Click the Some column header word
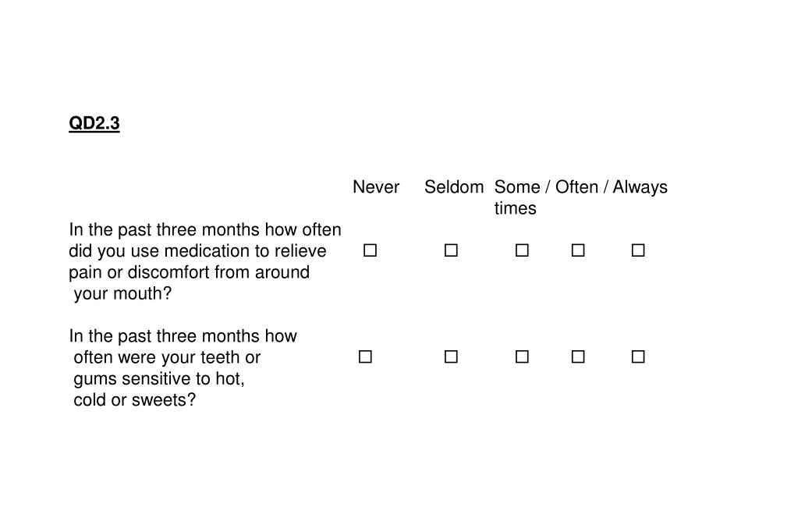The image size is (798, 532). click(517, 187)
